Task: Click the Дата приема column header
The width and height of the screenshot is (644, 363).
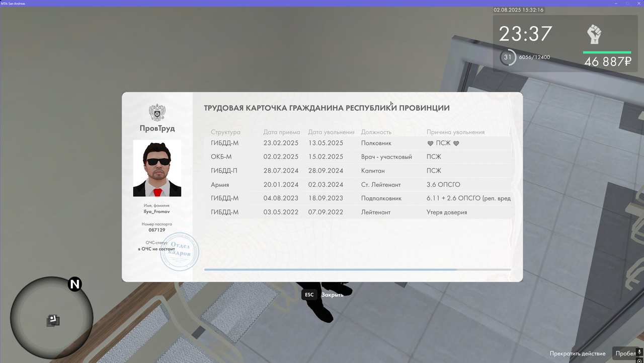Action: (282, 132)
